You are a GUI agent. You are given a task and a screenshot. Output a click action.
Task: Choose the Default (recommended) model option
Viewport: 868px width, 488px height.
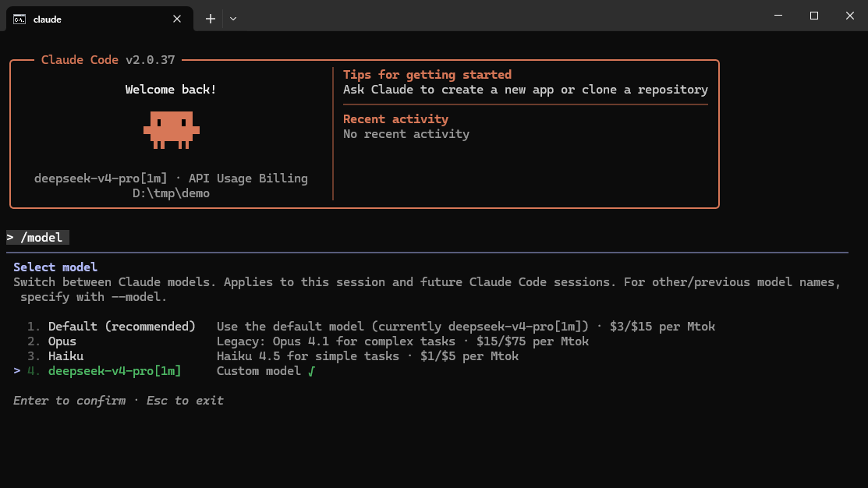371,327
